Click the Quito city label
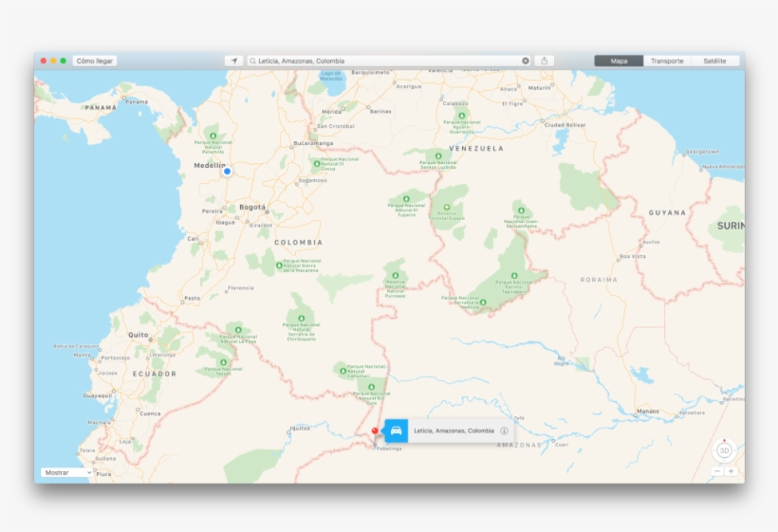The image size is (778, 532). click(138, 335)
